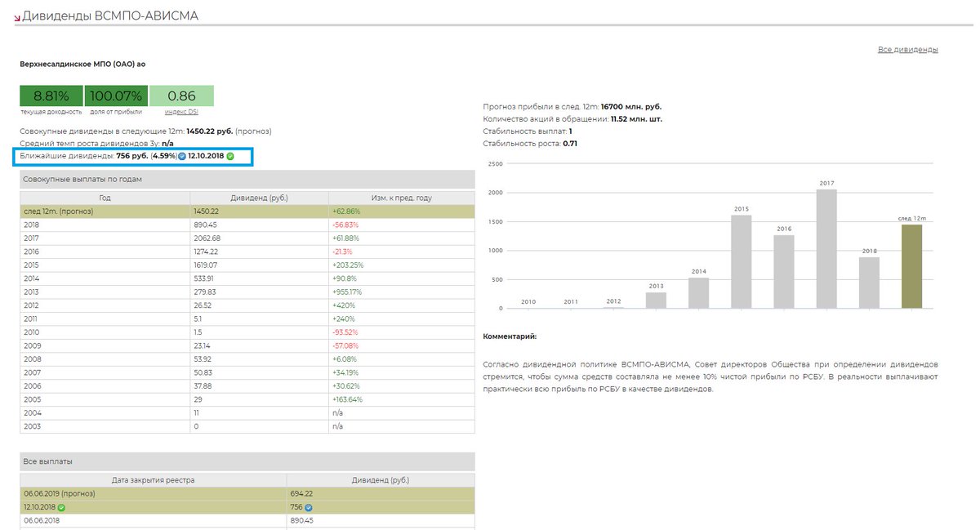The width and height of the screenshot is (980, 530).
Task: Click the +955.17% change cell
Action: pyautogui.click(x=401, y=292)
